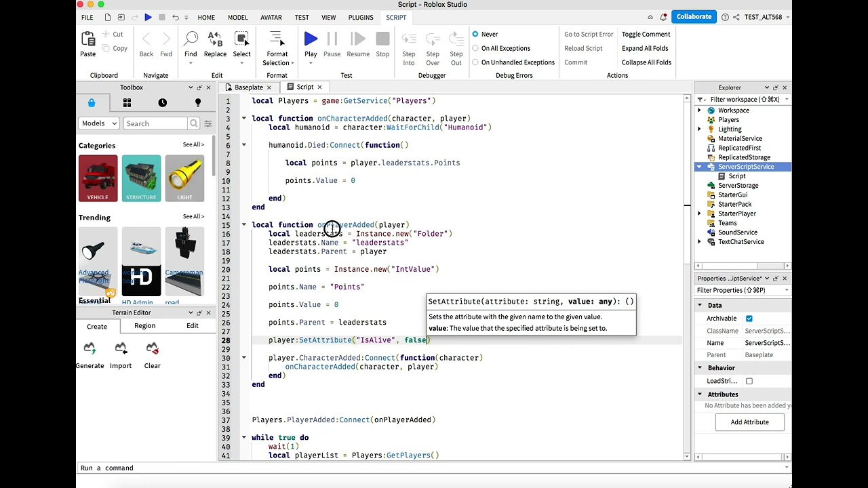Image resolution: width=868 pixels, height=488 pixels.
Task: Click Expand All Folds action
Action: [x=645, y=48]
